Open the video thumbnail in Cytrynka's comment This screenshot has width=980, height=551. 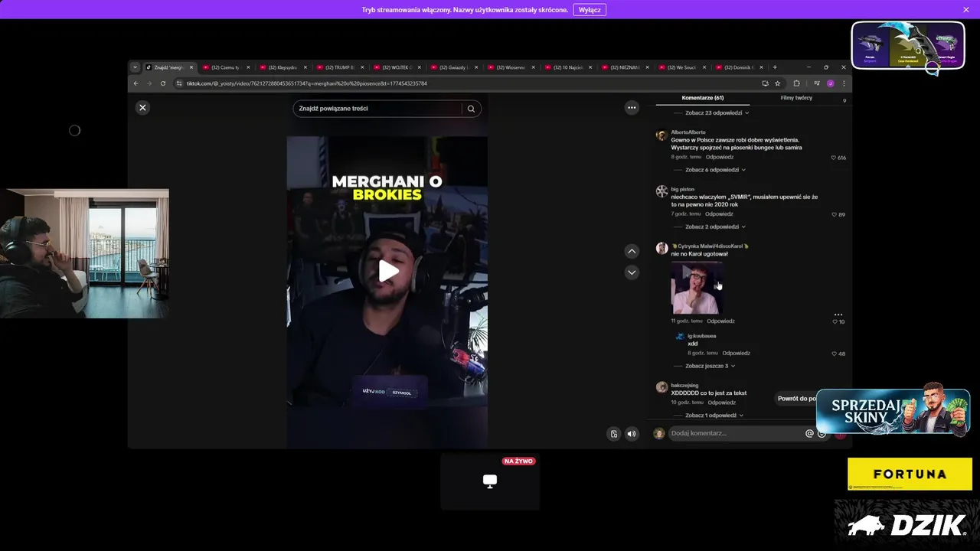[x=697, y=289]
